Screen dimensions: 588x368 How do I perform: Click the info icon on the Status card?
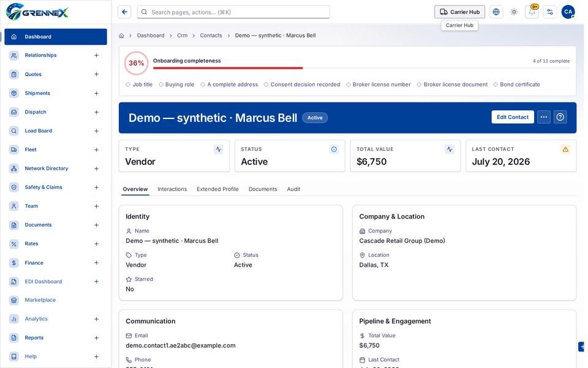[x=334, y=150]
